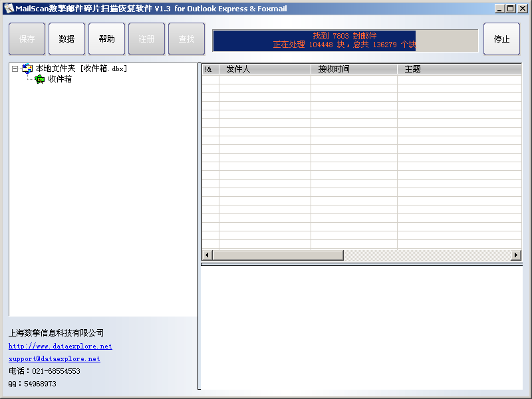
Task: Click the 上海数擎信息科技有限公司 company name
Action: coord(56,333)
